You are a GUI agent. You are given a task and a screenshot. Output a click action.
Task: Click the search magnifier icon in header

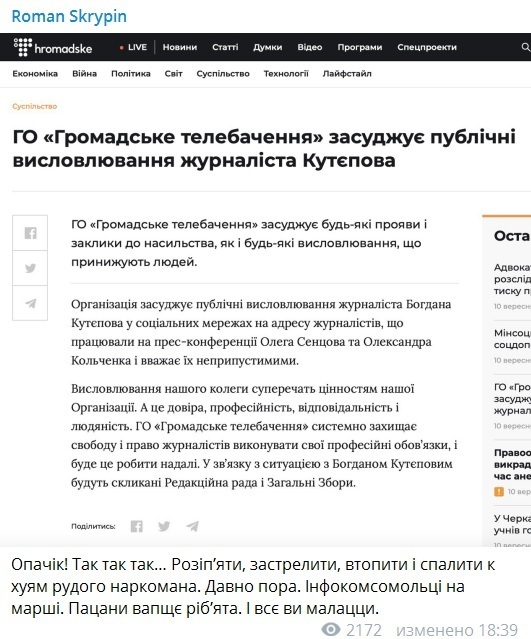coord(526,47)
